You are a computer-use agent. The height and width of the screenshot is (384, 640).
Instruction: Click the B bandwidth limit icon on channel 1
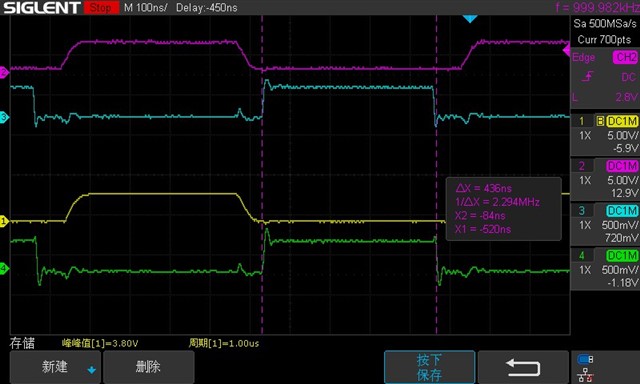point(600,121)
